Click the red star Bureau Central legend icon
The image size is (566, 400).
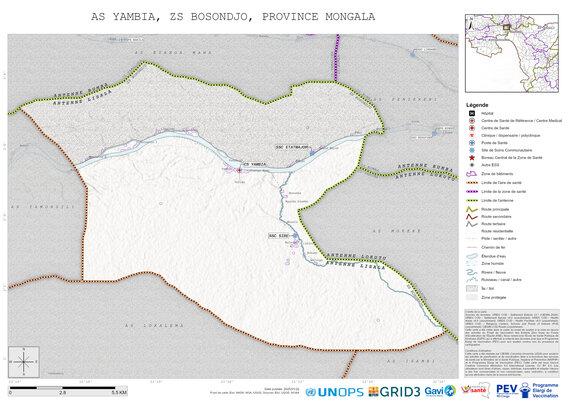471,158
